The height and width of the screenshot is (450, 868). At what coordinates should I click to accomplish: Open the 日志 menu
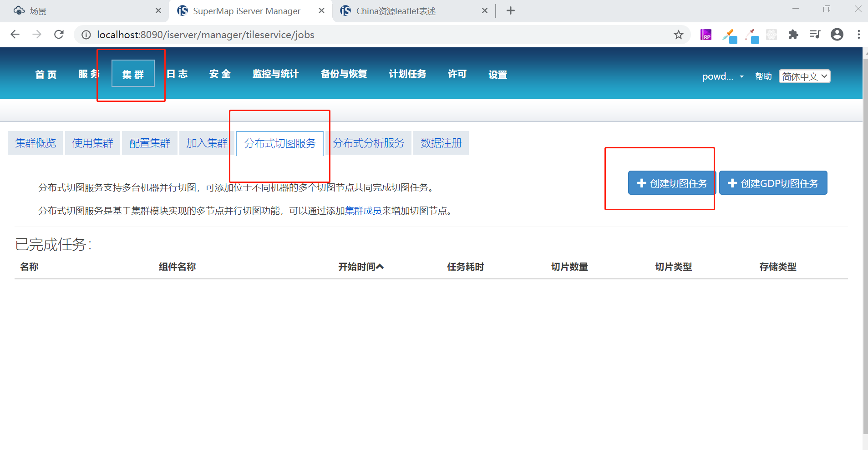[x=177, y=74]
